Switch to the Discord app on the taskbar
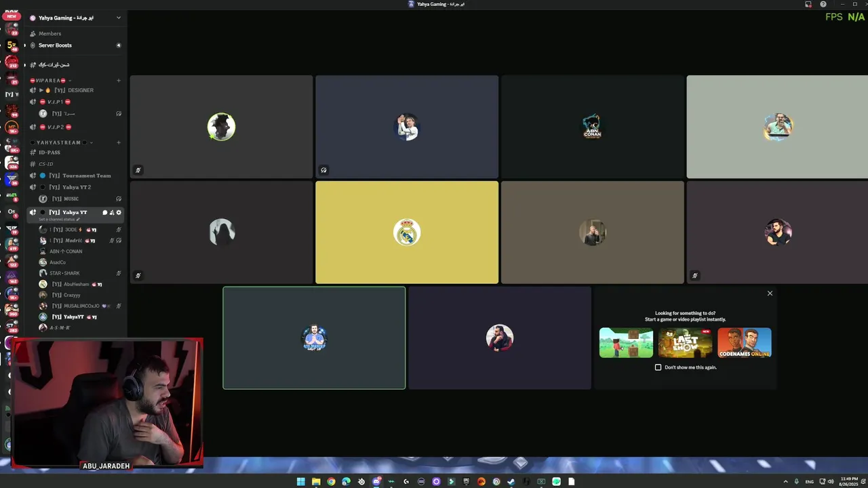 coord(376,481)
